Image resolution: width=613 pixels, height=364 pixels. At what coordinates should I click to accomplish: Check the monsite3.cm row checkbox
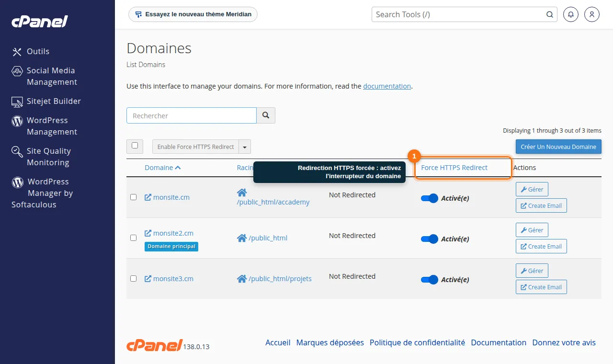(134, 278)
